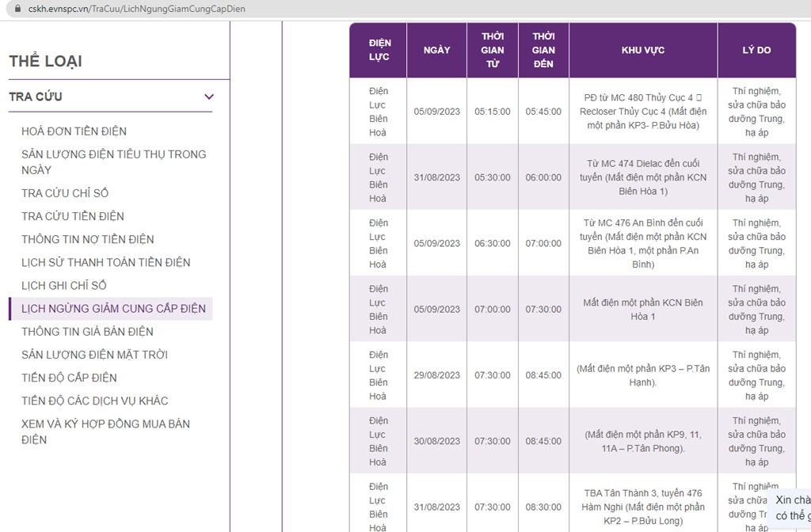Open SẢN LƯỢNG ĐIỆN MẶT TRỜI
Screen dimensions: 811x532
[x=94, y=355]
